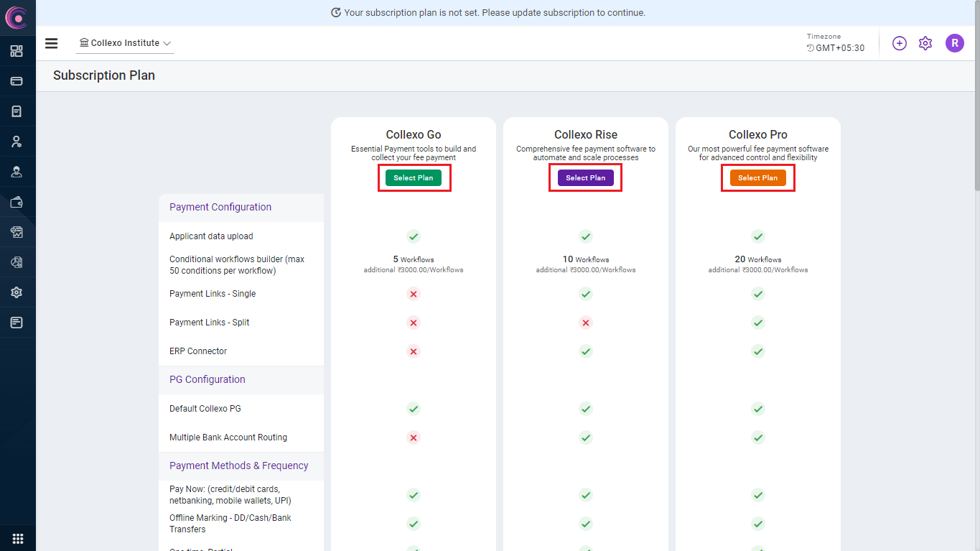Open the dashboard grid icon in the sidebar

point(17,51)
